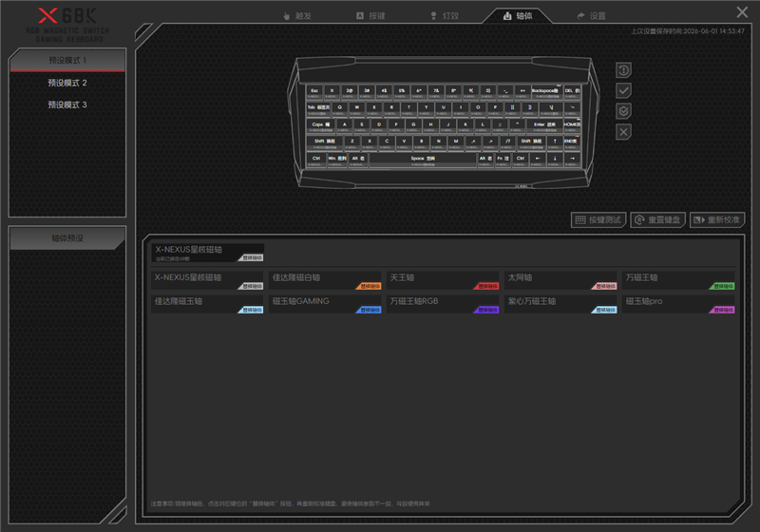Select the Caps key on keyboard diagram
Screen dimensions: 760x532
tap(321, 126)
